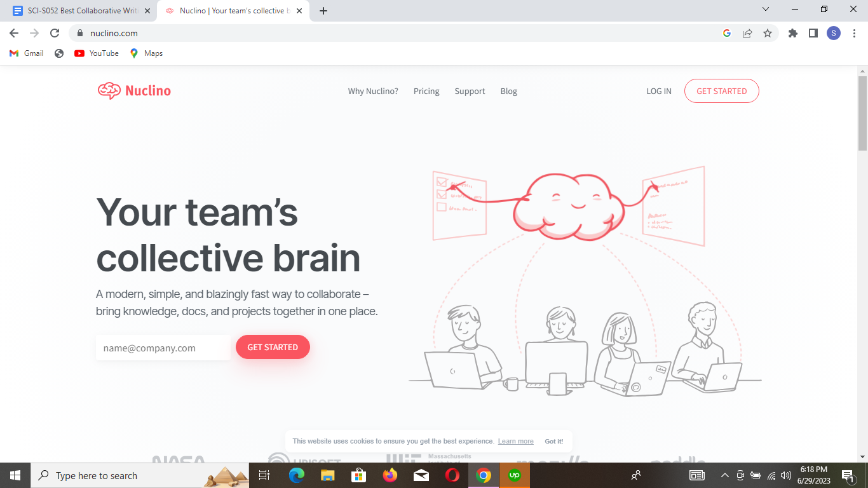This screenshot has height=488, width=868.
Task: Open the Chrome three-dot menu
Action: (x=854, y=33)
